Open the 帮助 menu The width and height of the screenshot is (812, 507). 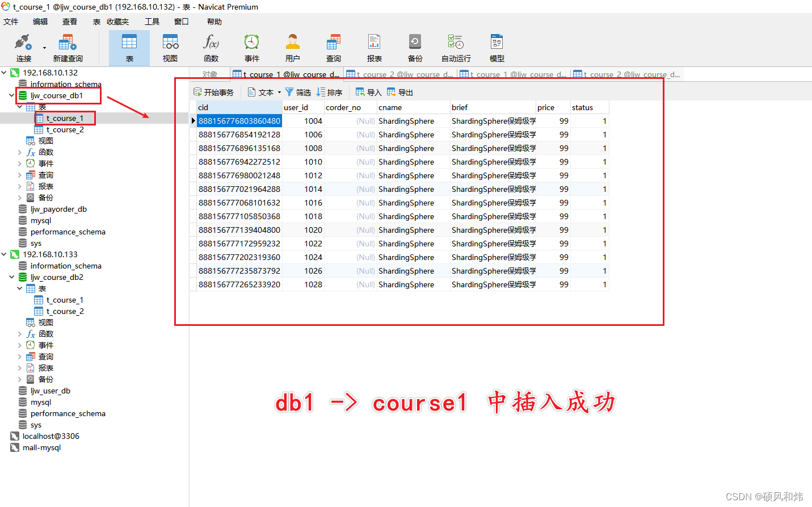(x=214, y=22)
